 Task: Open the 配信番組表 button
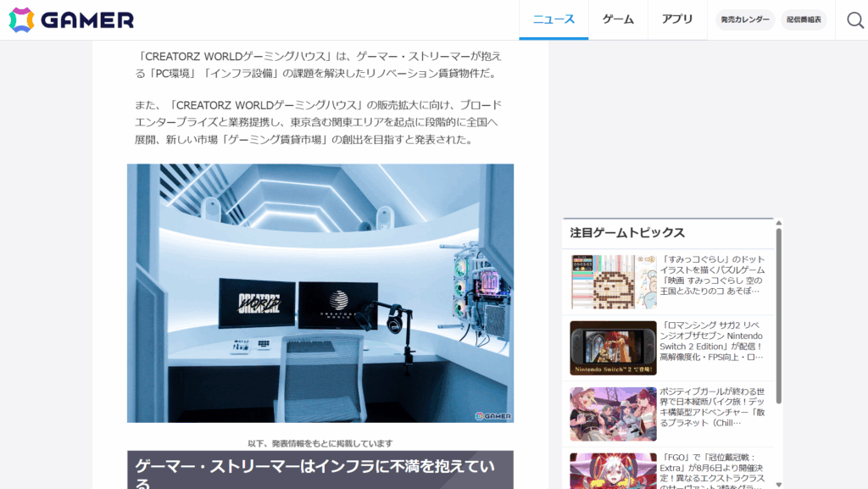(x=804, y=19)
